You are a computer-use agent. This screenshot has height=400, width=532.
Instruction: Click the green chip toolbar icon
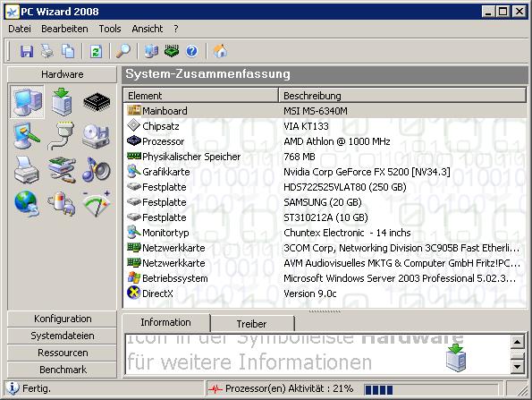pos(172,51)
